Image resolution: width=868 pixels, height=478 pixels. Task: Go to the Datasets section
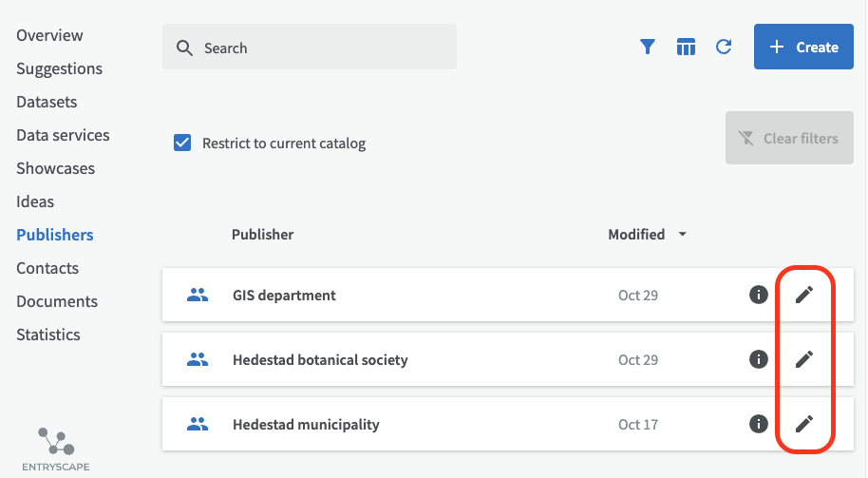(x=47, y=102)
